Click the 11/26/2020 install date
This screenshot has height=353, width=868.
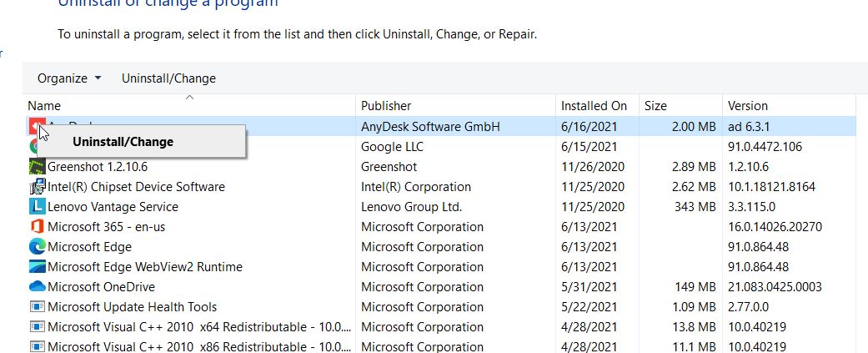coord(593,167)
